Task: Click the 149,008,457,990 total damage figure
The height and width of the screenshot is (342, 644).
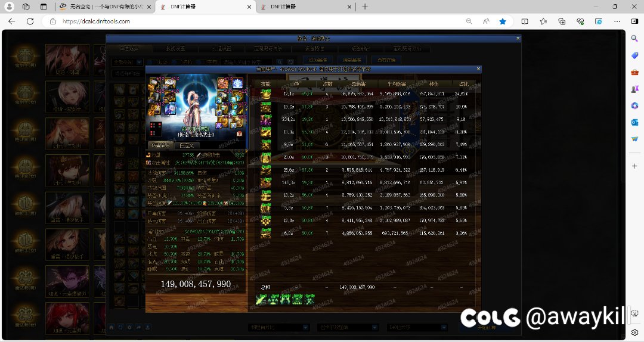Action: pyautogui.click(x=196, y=284)
